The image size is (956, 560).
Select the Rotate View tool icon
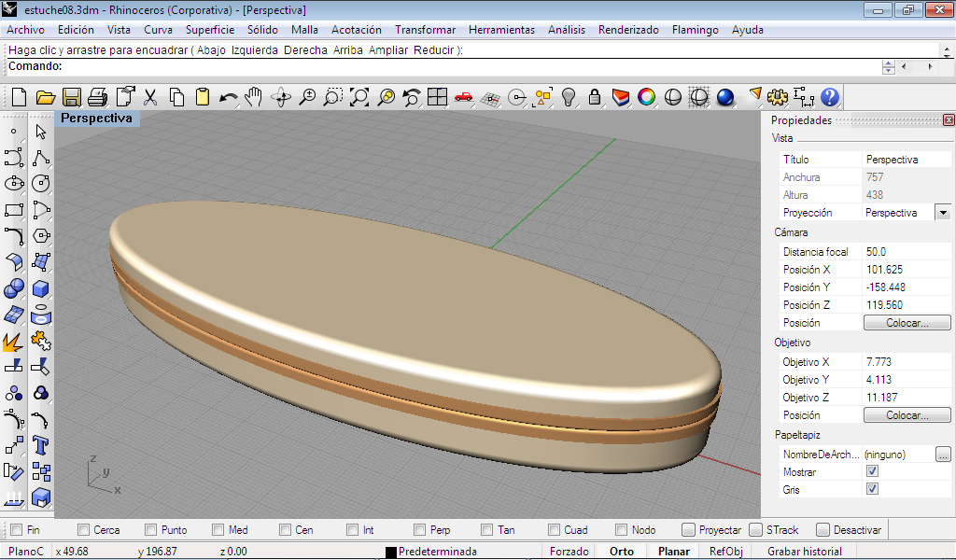tap(281, 97)
